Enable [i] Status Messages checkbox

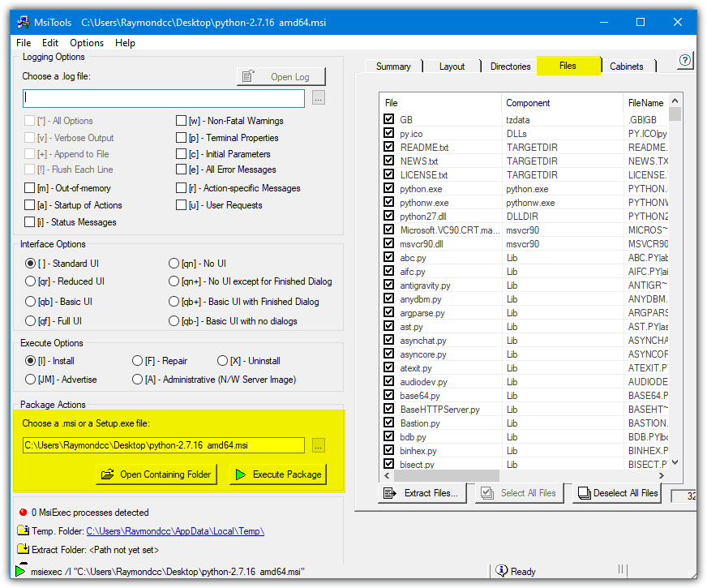pyautogui.click(x=30, y=222)
